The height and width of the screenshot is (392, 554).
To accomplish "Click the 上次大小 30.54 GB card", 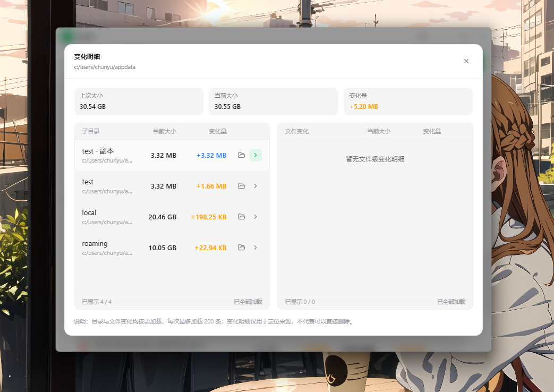I will tap(139, 101).
